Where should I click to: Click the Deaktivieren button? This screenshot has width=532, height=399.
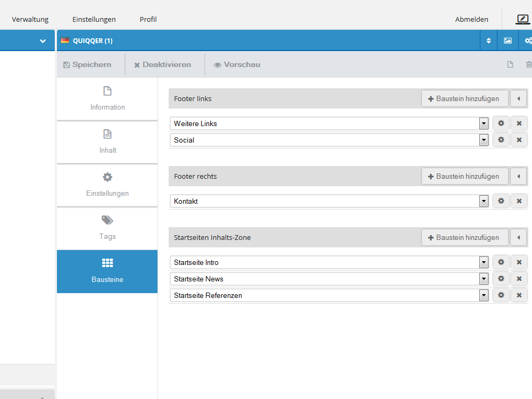[x=162, y=64]
